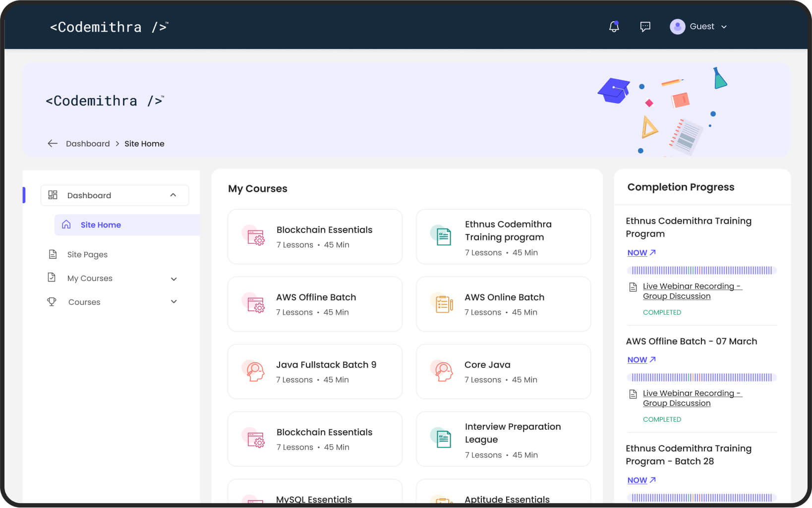Expand the My Courses sidebar chevron
This screenshot has width=812, height=508.
point(174,279)
